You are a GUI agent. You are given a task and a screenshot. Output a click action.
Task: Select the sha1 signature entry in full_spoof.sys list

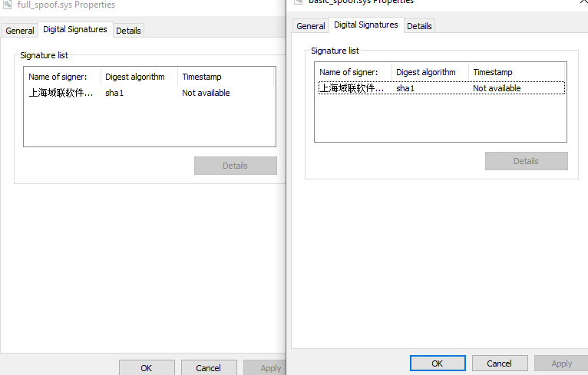(115, 93)
